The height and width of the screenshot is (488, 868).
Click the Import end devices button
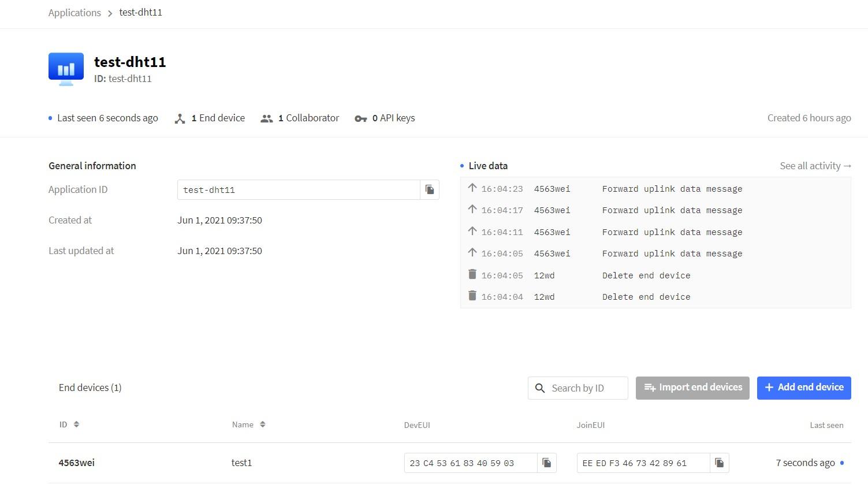click(x=692, y=388)
